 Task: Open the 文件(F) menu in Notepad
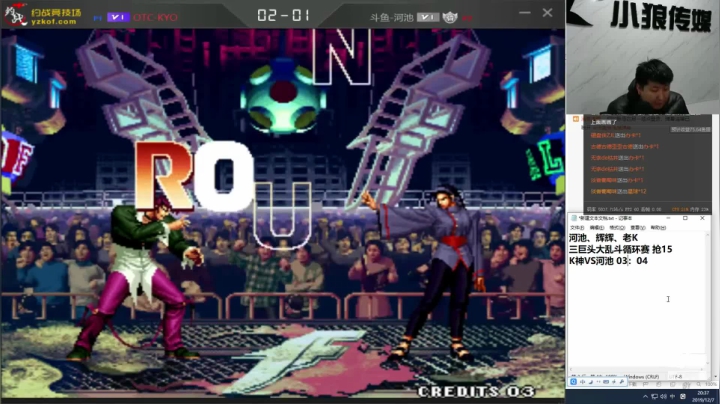[x=577, y=228]
